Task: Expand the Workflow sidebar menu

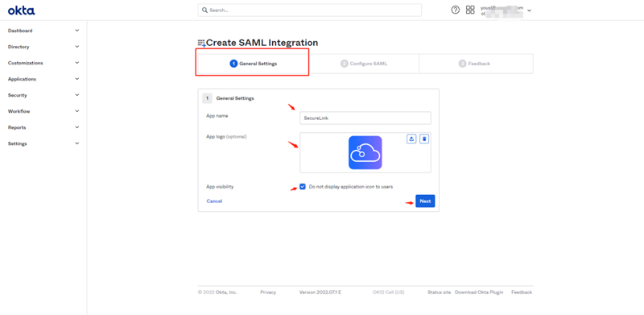Action: click(x=43, y=111)
